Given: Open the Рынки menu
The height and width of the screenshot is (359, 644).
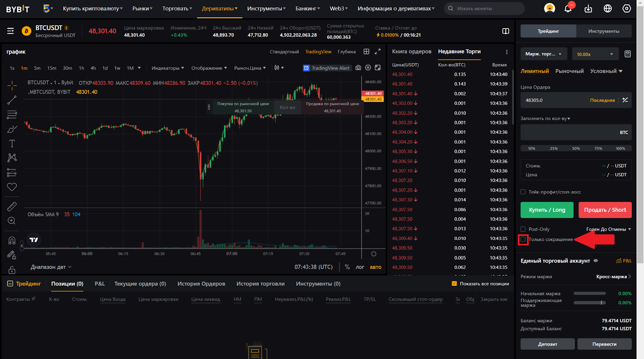Looking at the screenshot, I should click(142, 8).
